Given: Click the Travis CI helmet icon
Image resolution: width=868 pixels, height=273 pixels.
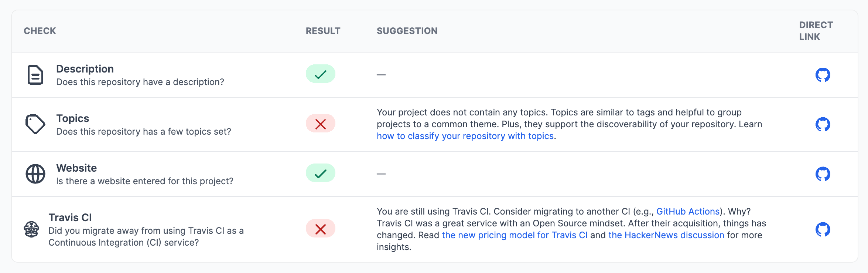Looking at the screenshot, I should 32,230.
